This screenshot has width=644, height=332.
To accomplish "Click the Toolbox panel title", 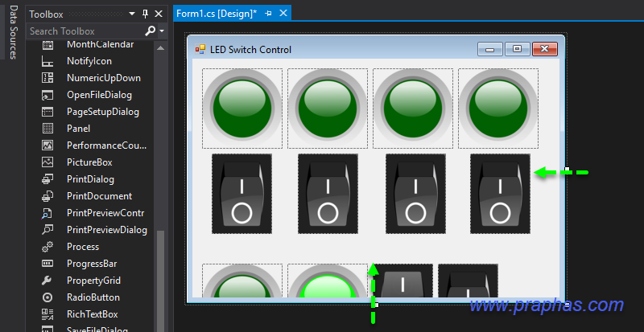I will (x=46, y=14).
